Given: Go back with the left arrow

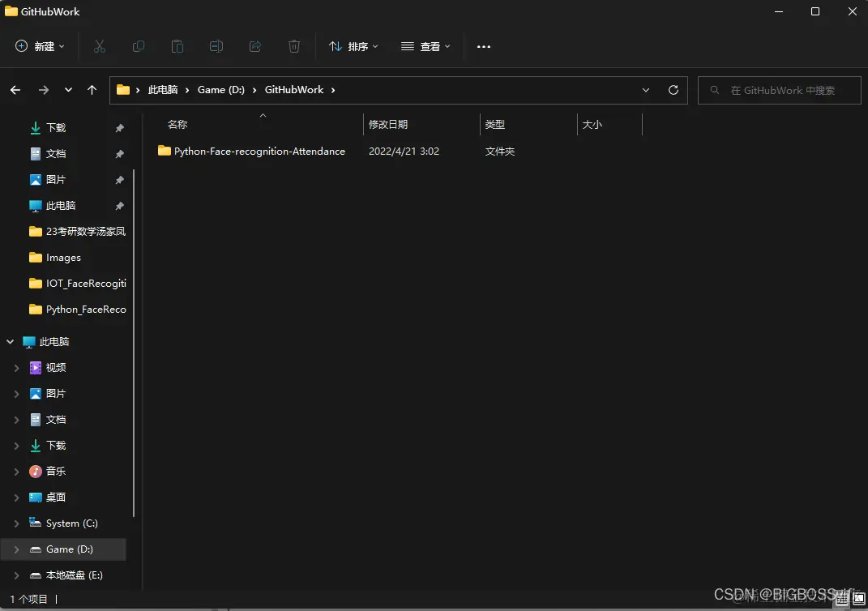Looking at the screenshot, I should coord(15,90).
